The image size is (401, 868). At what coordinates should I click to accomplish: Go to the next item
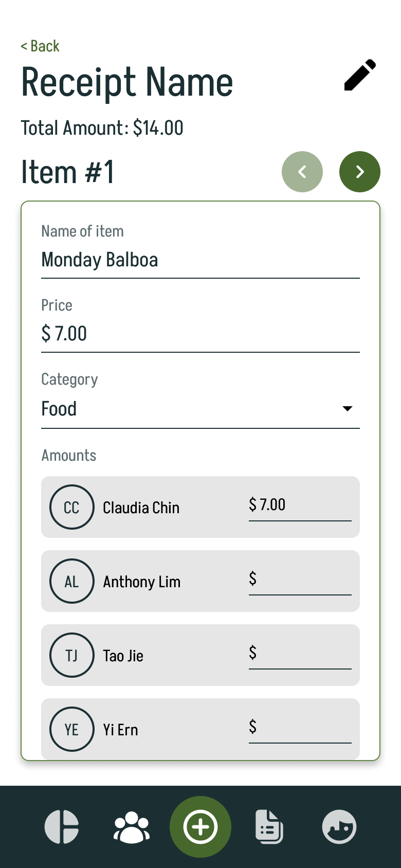(x=360, y=172)
